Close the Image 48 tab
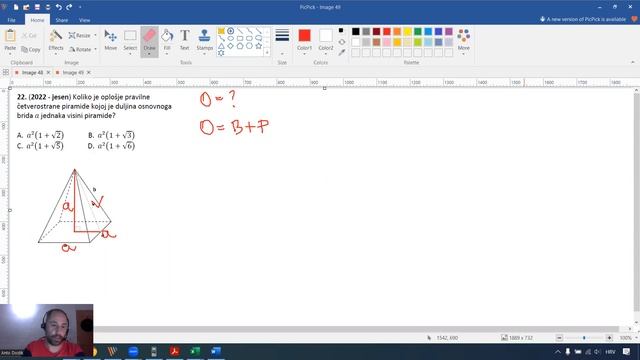Image resolution: width=640 pixels, height=360 pixels. [x=48, y=72]
